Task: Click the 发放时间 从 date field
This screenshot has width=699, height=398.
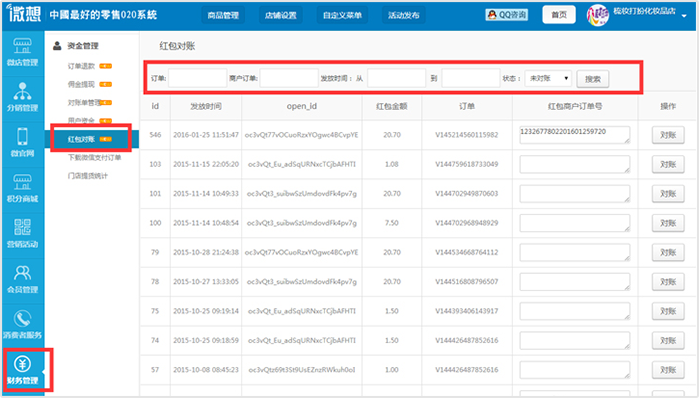Action: pos(396,78)
